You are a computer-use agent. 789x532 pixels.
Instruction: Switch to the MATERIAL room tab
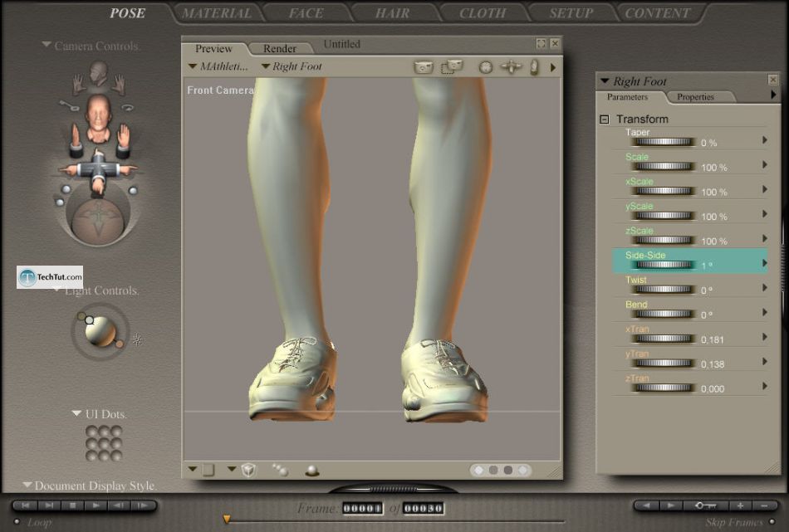[217, 13]
